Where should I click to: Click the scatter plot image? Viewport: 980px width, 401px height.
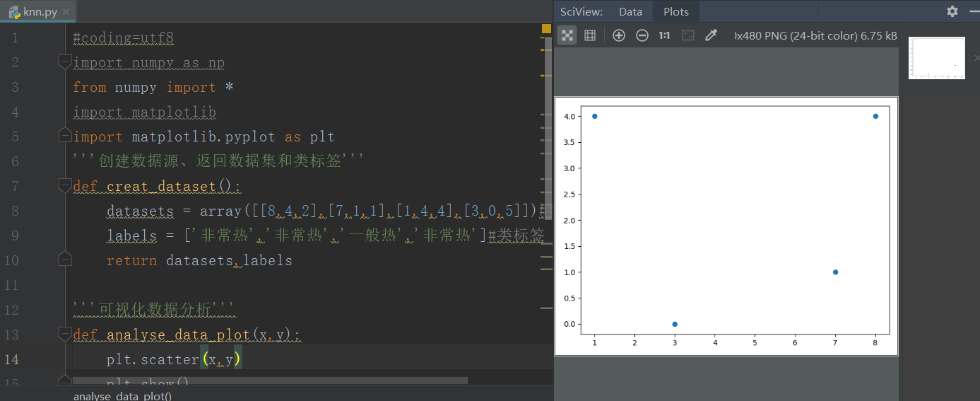pyautogui.click(x=726, y=226)
